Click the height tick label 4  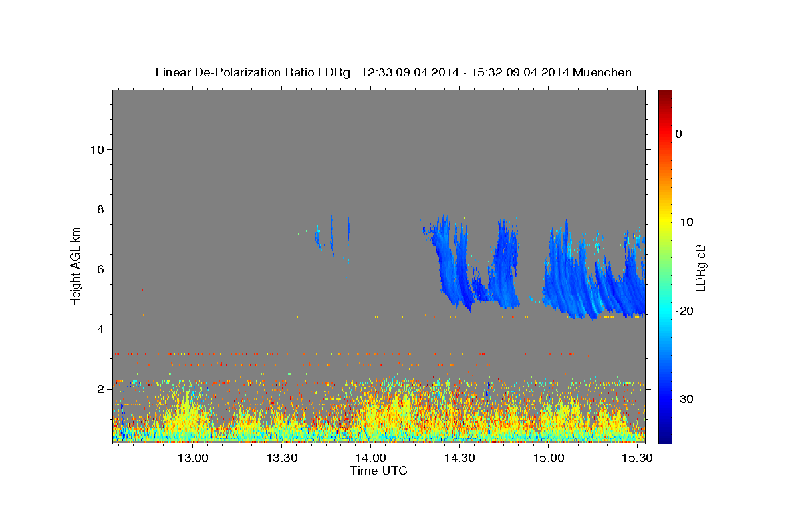pos(101,329)
